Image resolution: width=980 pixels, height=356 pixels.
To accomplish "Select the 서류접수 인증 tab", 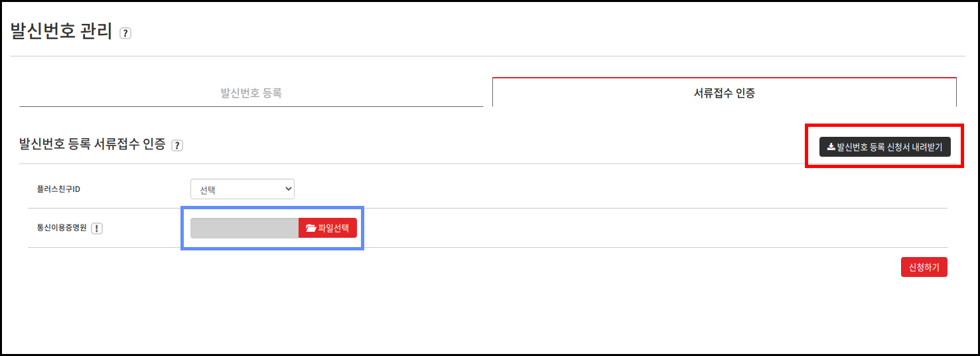I will coord(725,93).
